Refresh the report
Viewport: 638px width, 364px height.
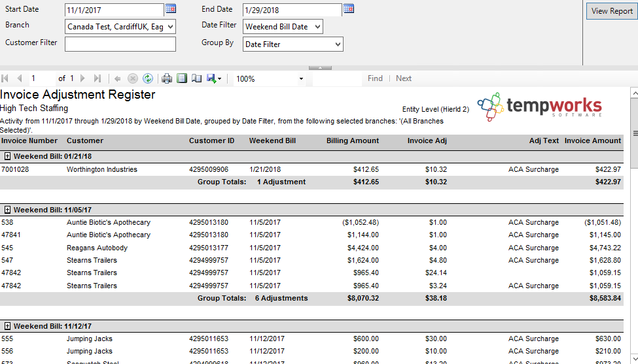click(x=148, y=78)
